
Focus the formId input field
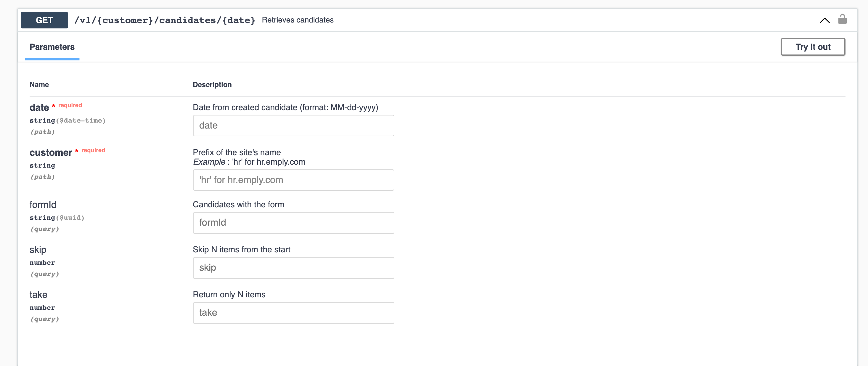click(293, 223)
